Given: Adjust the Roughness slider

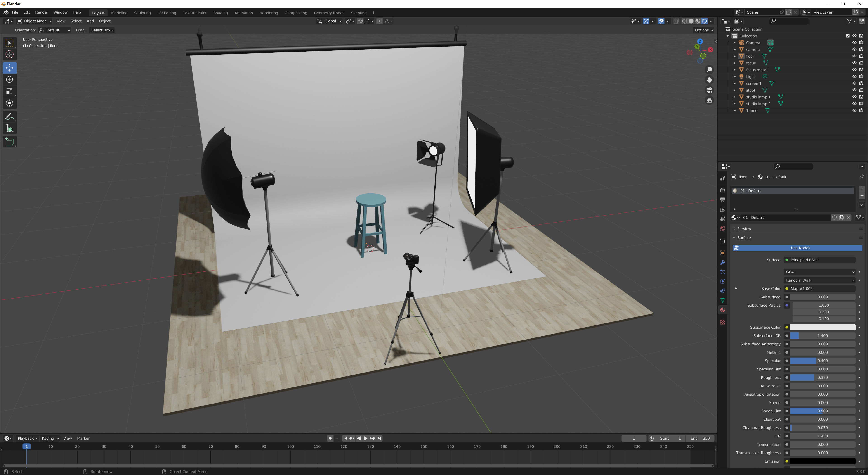Looking at the screenshot, I should (822, 378).
